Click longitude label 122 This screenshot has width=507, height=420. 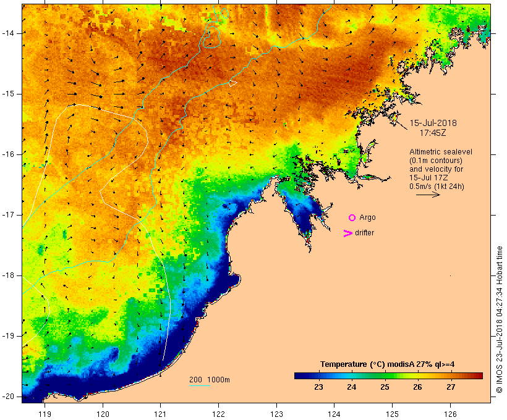[x=219, y=414]
